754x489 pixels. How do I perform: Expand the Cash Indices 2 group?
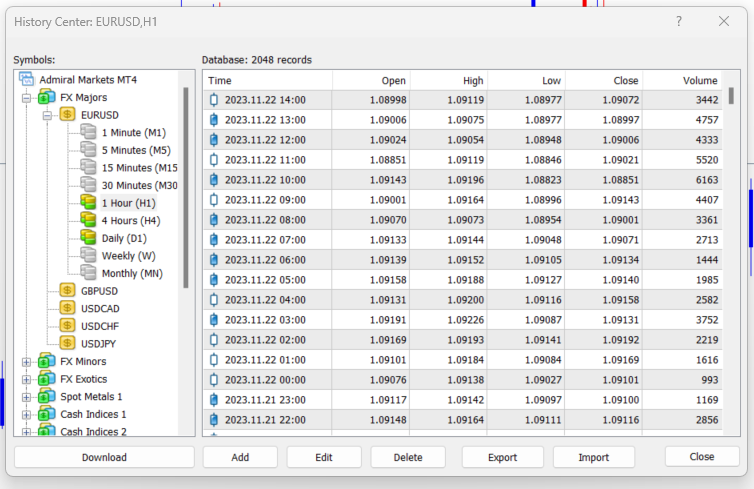(x=26, y=432)
